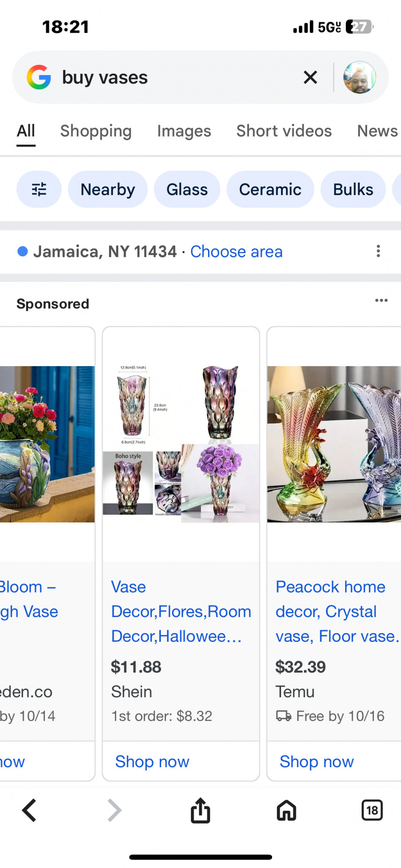Go to browser home icon

[x=287, y=810]
